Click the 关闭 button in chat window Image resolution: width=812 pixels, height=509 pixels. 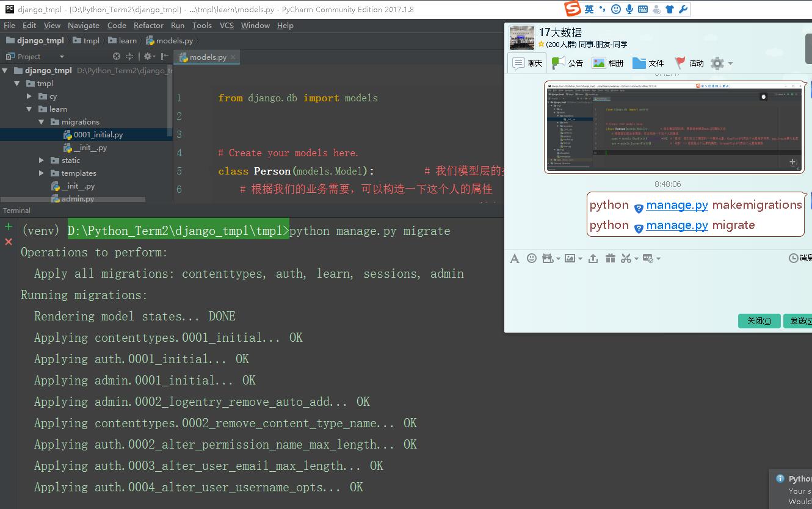click(x=759, y=321)
